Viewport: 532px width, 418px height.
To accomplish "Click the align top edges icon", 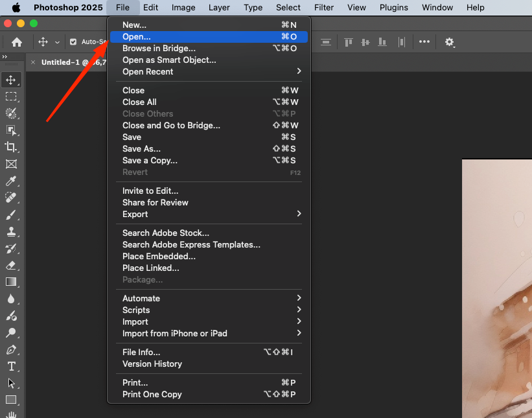I will point(349,42).
